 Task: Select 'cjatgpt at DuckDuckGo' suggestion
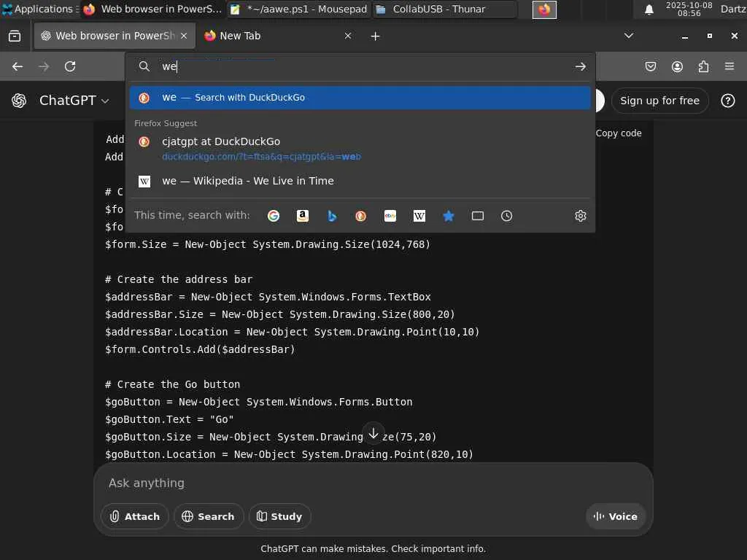coord(360,149)
